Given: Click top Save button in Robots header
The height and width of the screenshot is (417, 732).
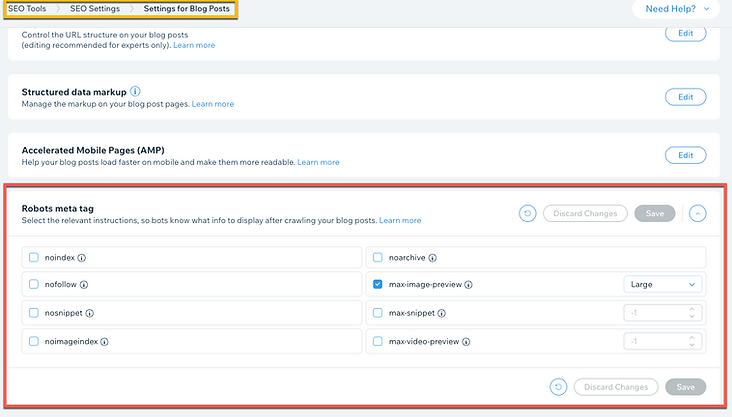Looking at the screenshot, I should (655, 213).
